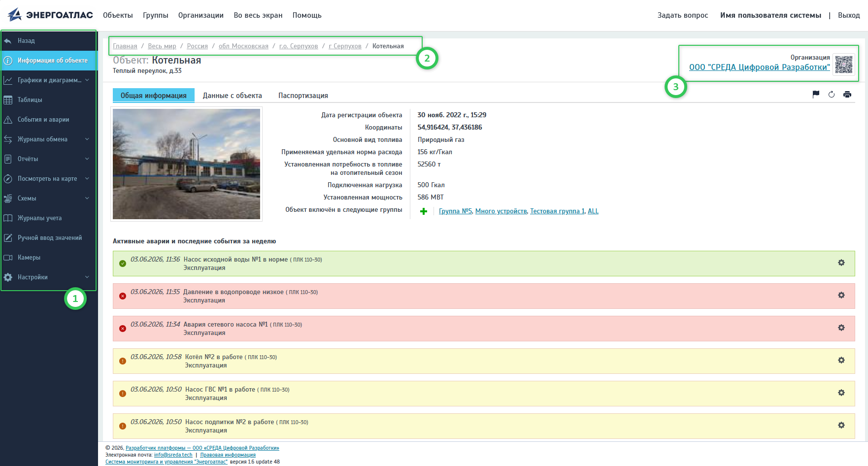Open the Тестовая группа 1 group link
This screenshot has height=466, width=868.
(x=557, y=211)
